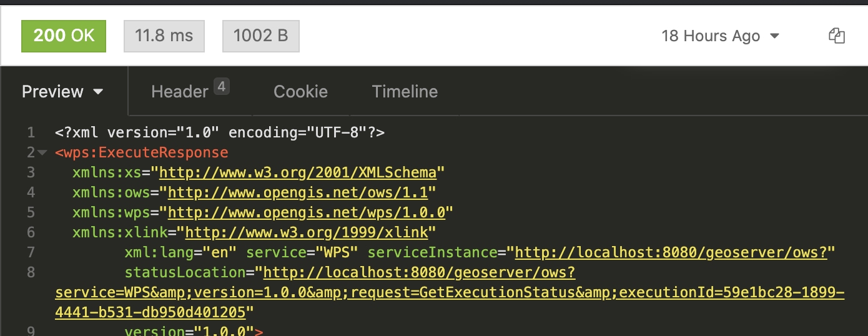Open the w3.org/1999/xlink URL

pyautogui.click(x=306, y=232)
